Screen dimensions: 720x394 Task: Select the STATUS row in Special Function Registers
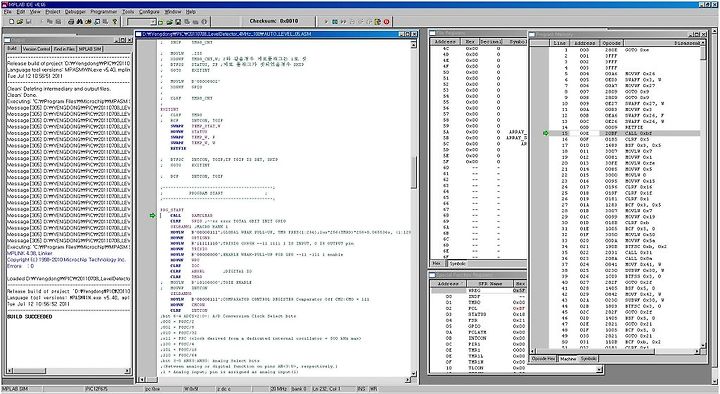tap(478, 315)
